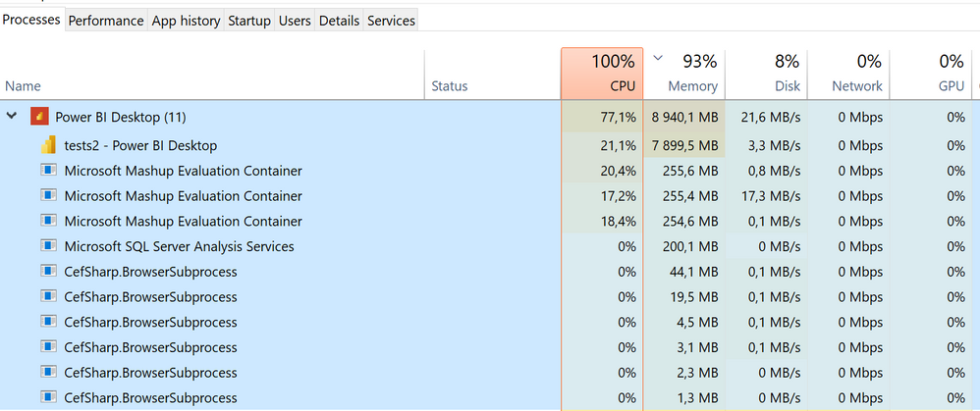980x411 pixels.
Task: Click the 7 899,5 MB memory value
Action: [685, 145]
